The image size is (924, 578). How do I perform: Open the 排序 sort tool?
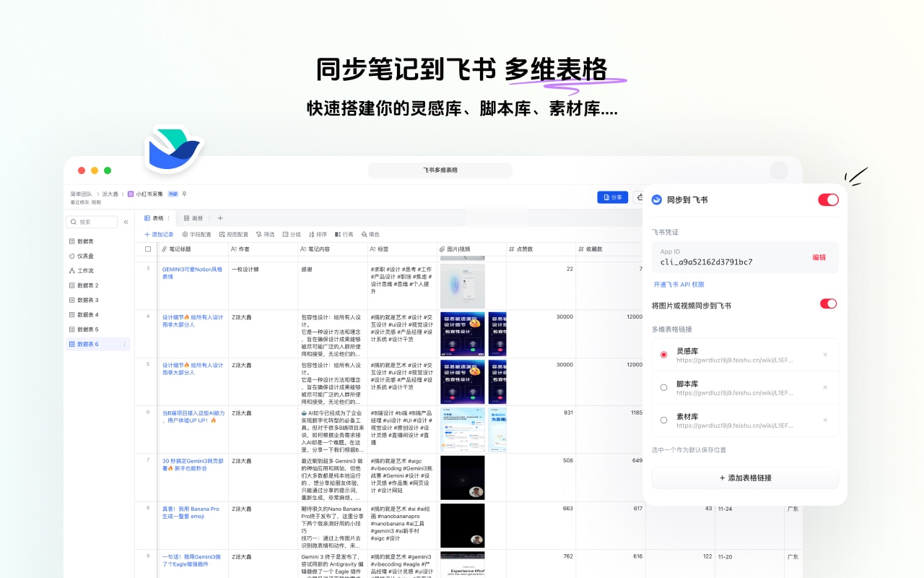[318, 234]
